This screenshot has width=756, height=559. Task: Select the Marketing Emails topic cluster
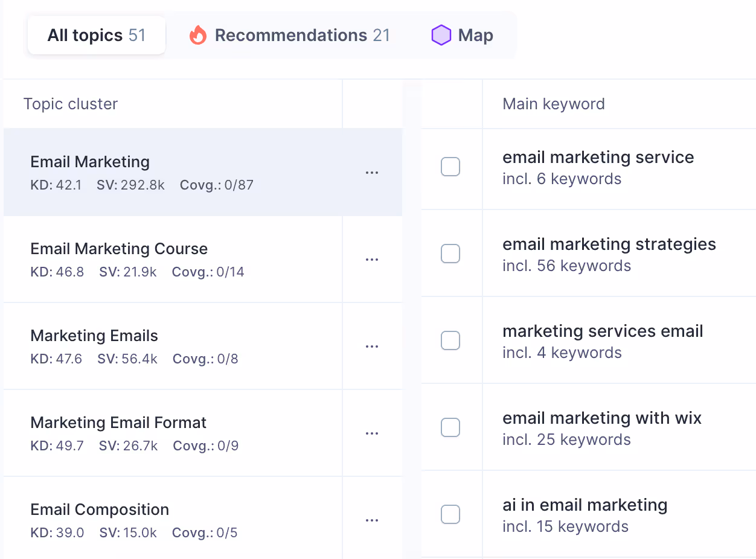173,347
